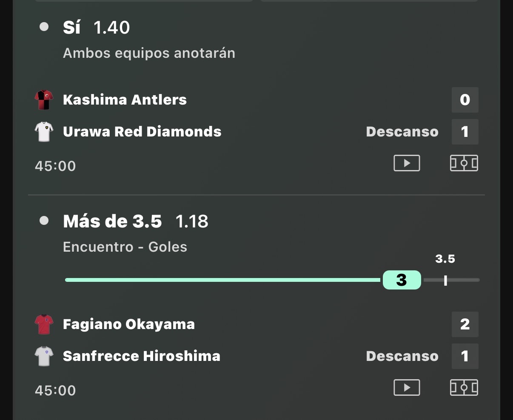Open live stream for Kashima Antlers match

point(407,163)
